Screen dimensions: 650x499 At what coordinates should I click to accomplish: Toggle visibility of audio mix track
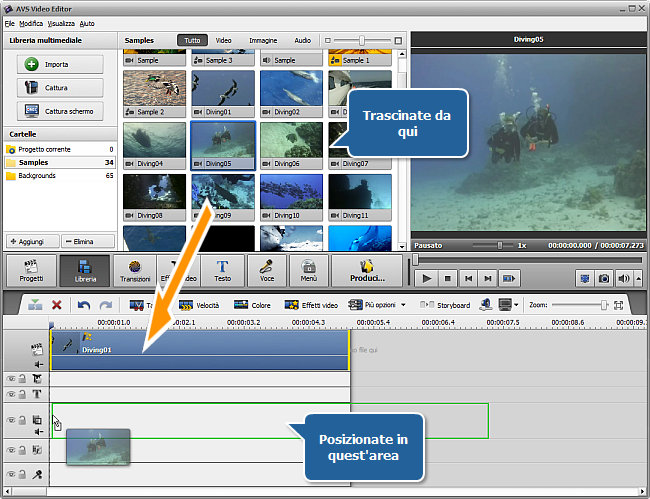pos(11,450)
